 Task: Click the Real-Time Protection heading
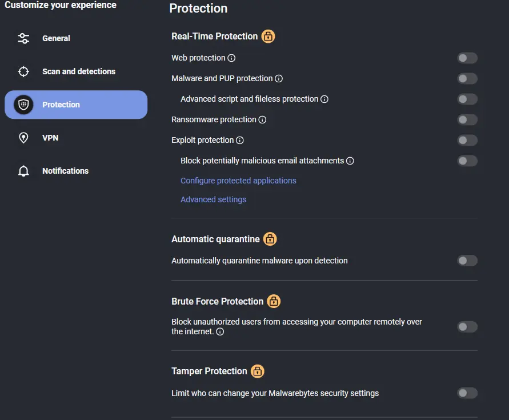click(x=214, y=37)
